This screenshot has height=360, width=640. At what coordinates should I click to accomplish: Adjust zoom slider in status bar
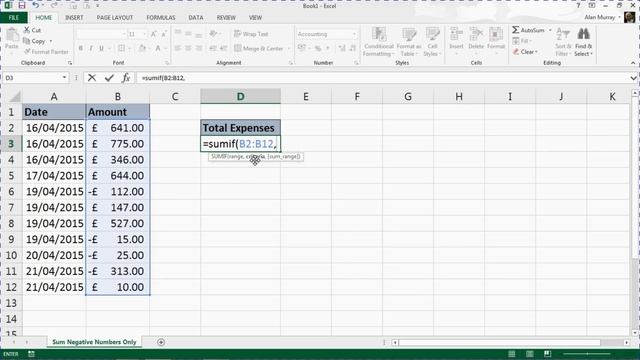[587, 354]
